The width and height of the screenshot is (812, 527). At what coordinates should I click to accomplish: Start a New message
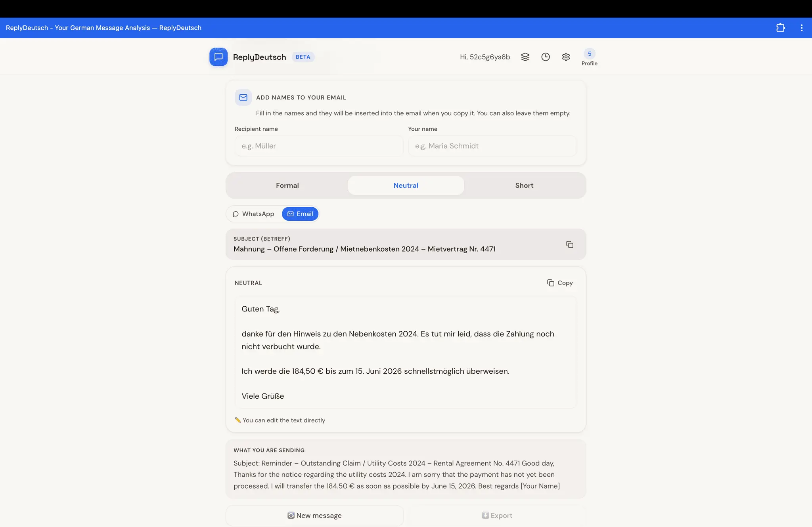point(314,516)
